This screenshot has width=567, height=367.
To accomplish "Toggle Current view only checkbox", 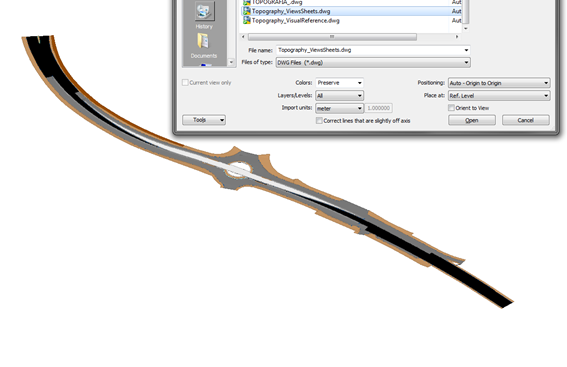I will click(x=185, y=82).
